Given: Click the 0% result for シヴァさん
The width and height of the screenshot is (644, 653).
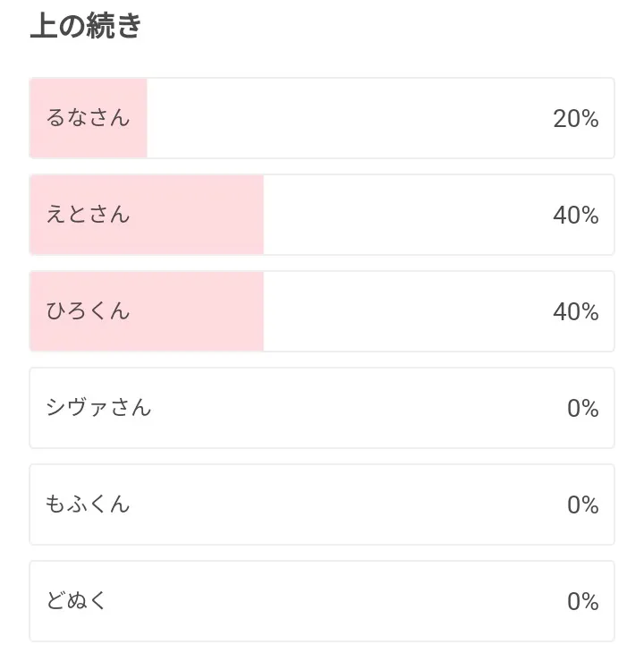Looking at the screenshot, I should [x=582, y=409].
